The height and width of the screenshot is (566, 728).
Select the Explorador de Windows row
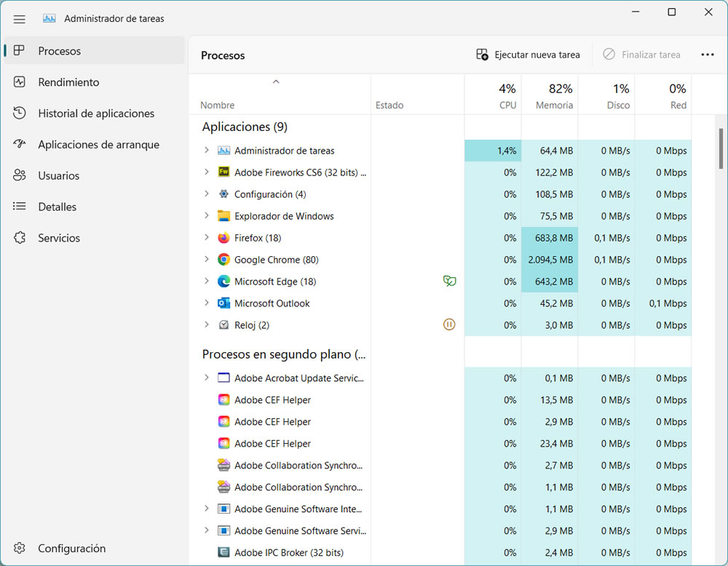(440, 216)
